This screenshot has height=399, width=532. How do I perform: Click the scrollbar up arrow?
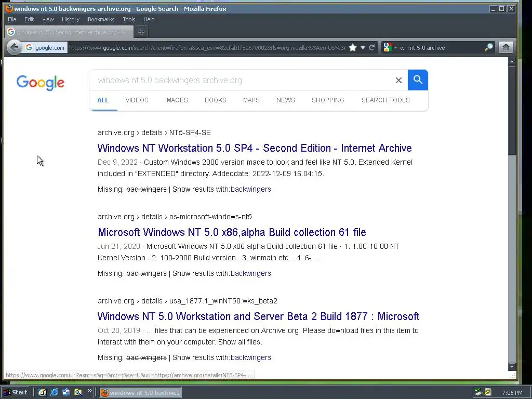[x=512, y=61]
